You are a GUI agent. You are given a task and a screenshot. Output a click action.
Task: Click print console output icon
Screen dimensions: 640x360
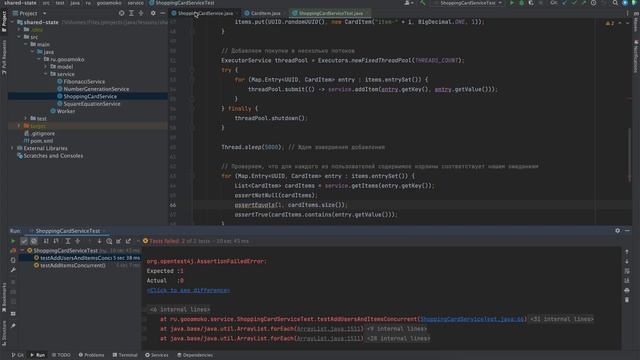tap(627, 290)
